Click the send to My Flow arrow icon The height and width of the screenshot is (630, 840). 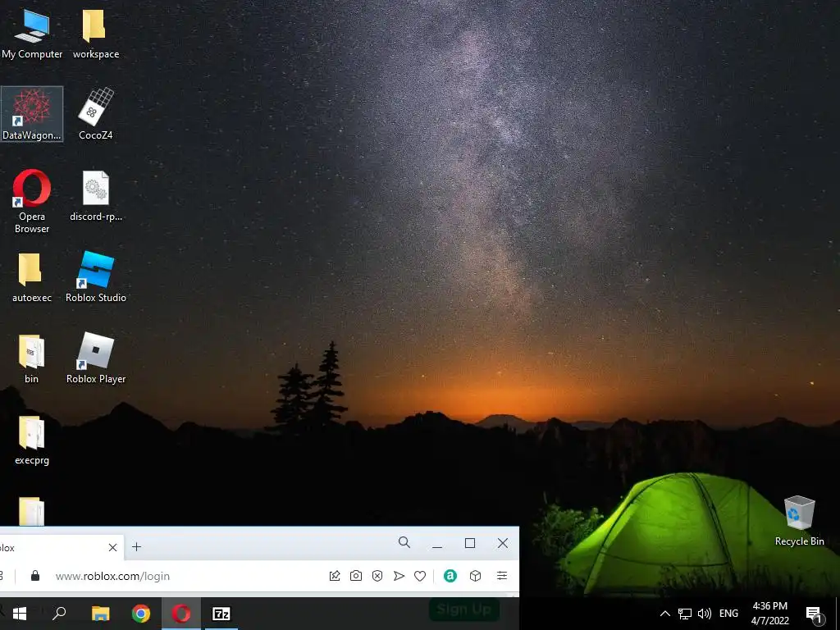pyautogui.click(x=399, y=576)
